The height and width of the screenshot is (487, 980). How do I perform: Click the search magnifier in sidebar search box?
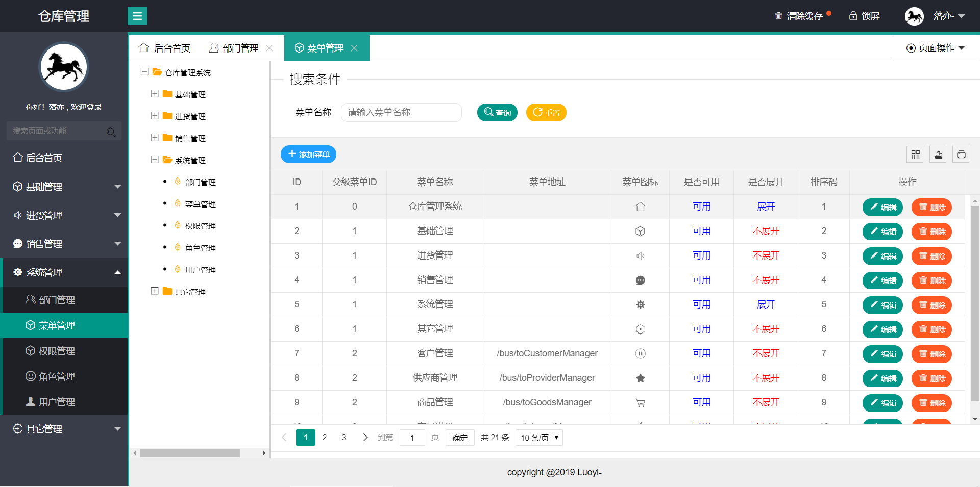(x=111, y=131)
